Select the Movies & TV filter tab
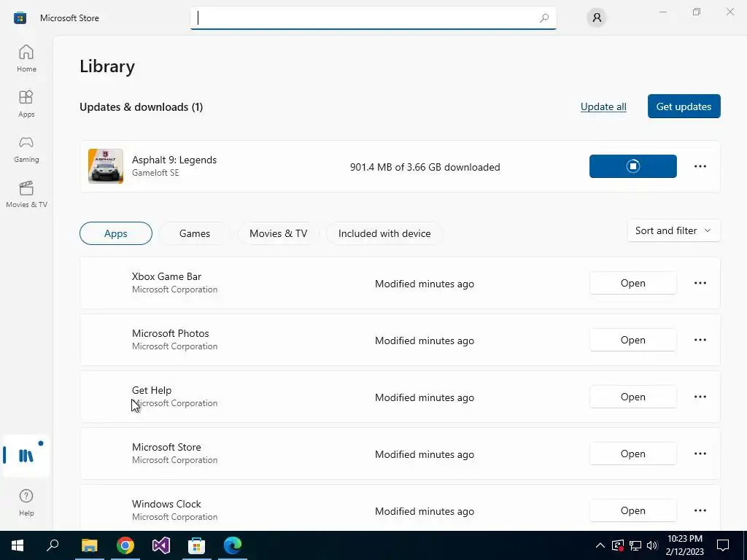Viewport: 747px width, 560px height. (x=278, y=233)
